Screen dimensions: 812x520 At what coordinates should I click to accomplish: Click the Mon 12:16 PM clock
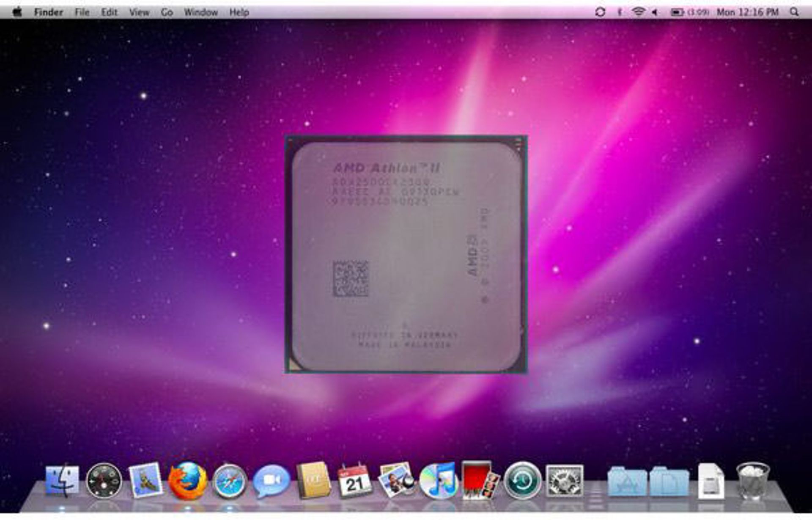[x=747, y=12]
